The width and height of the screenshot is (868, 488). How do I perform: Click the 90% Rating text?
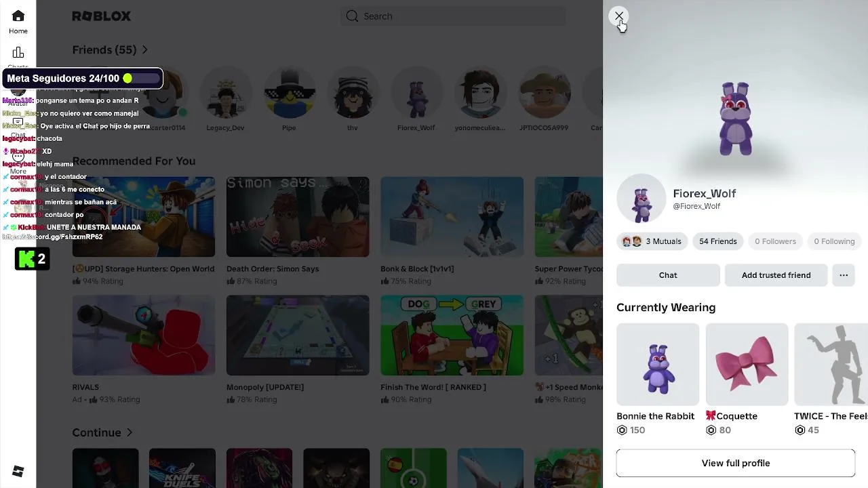click(x=410, y=399)
